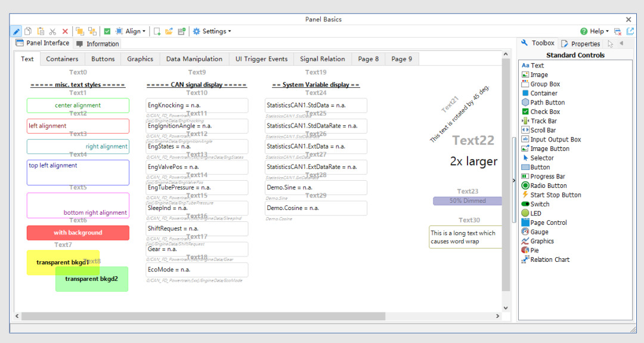Click the red with background text box
The width and height of the screenshot is (644, 343).
(78, 233)
